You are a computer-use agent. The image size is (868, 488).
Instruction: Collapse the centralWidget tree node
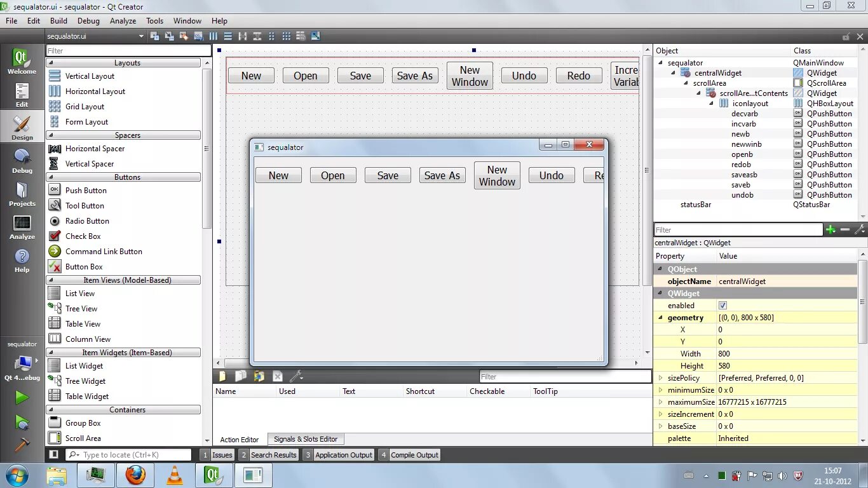tap(674, 73)
